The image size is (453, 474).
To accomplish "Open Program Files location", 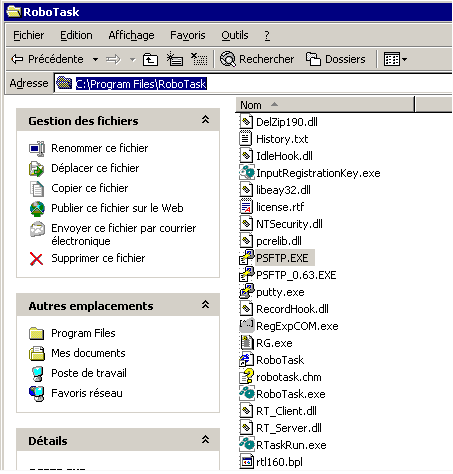I will point(83,333).
